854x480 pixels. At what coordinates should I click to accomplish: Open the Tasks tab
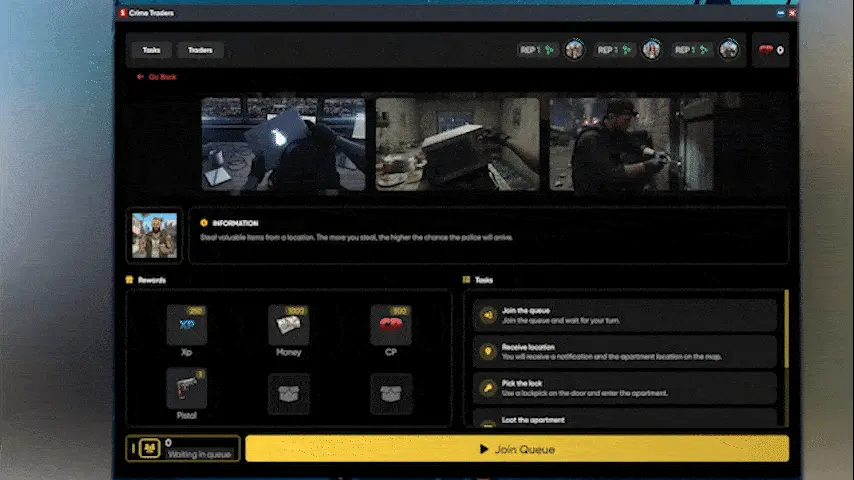click(x=151, y=50)
